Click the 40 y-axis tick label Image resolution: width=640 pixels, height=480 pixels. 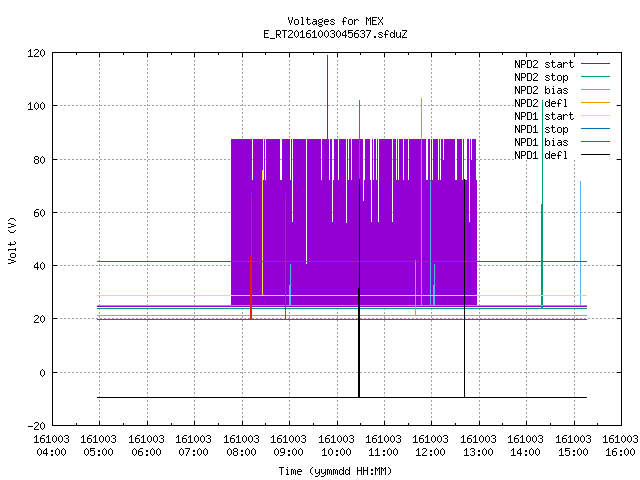coord(40,266)
